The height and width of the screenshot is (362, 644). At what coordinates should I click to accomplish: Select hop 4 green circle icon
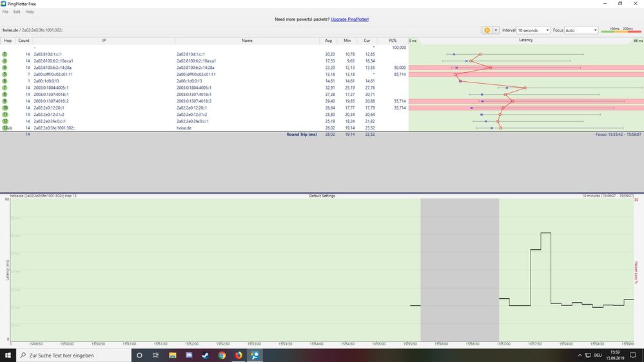(5, 67)
